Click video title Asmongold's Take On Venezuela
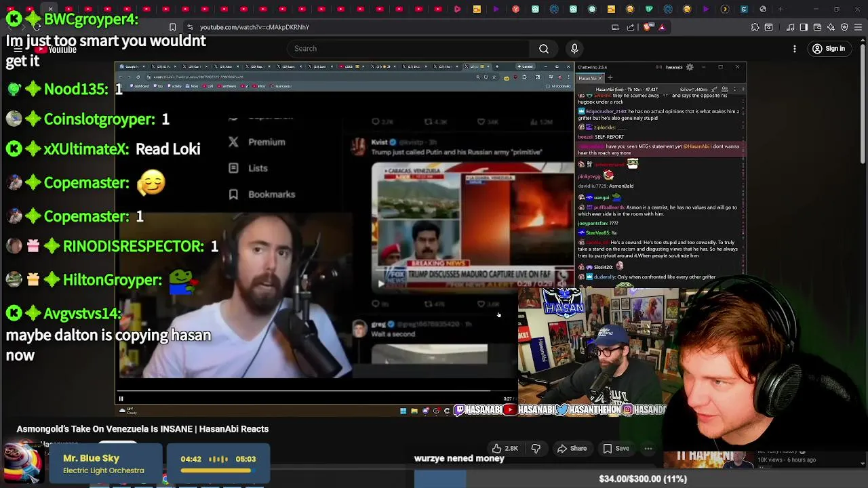 point(142,429)
